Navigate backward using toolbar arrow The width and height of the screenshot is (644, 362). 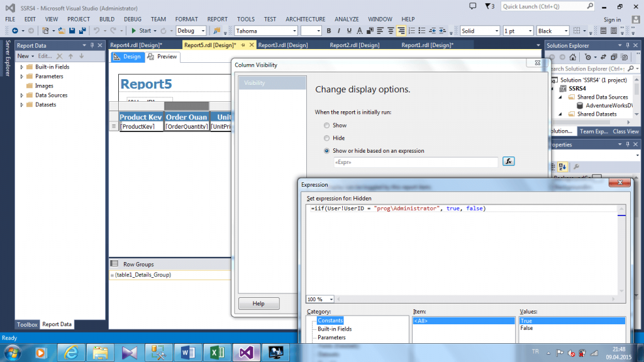[15, 31]
